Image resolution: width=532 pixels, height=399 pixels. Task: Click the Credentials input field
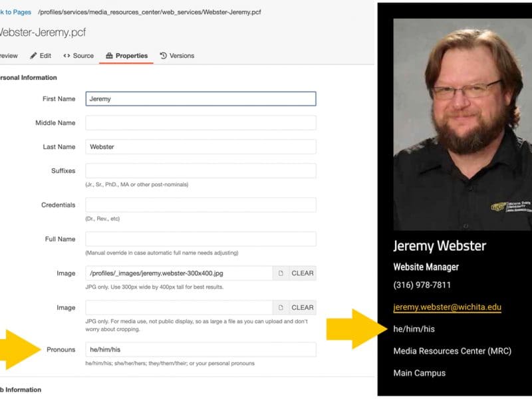(x=201, y=205)
